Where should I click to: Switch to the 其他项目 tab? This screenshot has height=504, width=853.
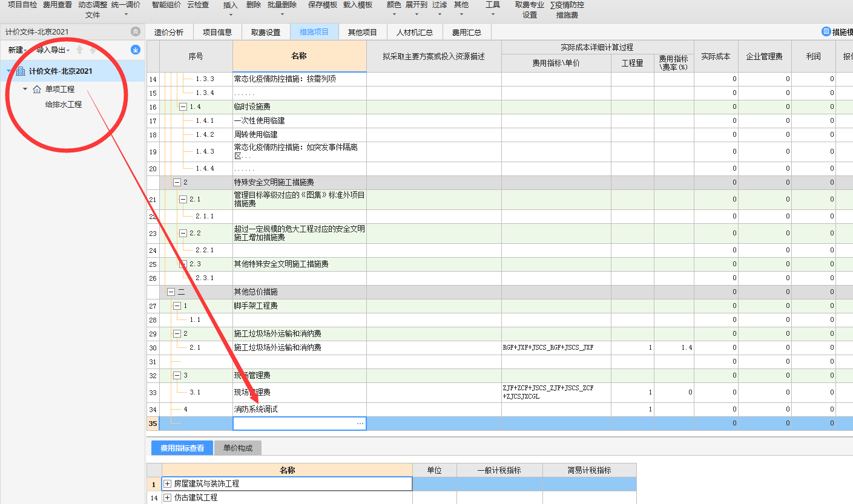pos(363,32)
